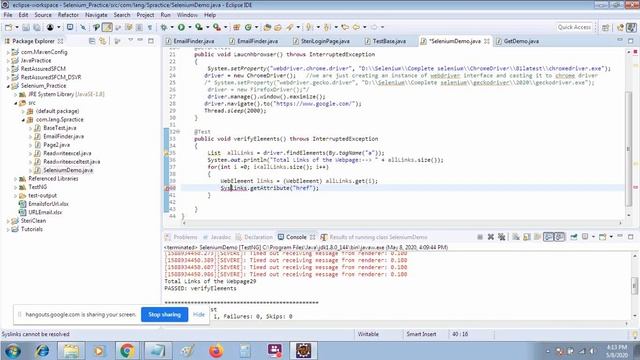Click Collapse All in Package Explorer
The image size is (640, 360).
click(x=92, y=41)
